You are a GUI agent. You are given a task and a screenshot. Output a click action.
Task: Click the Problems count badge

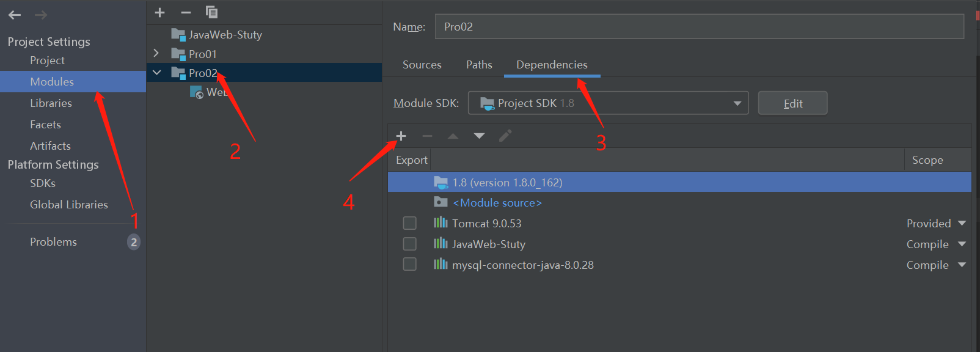click(x=134, y=242)
